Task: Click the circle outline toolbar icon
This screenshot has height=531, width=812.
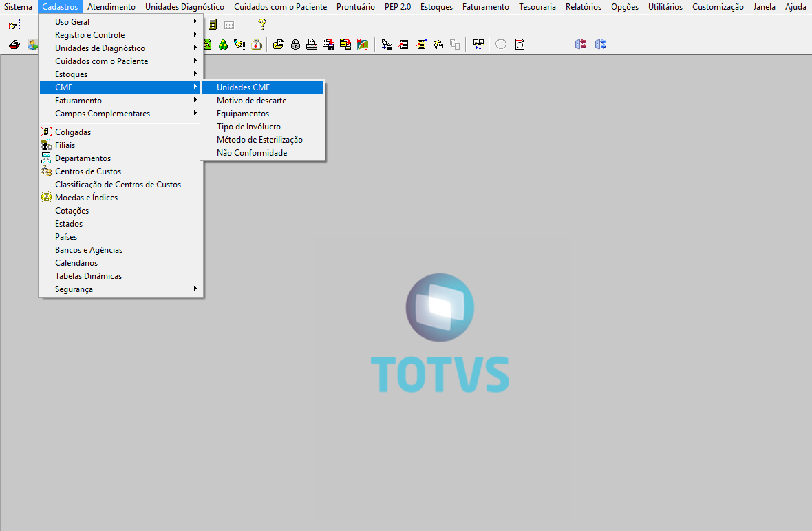Action: [501, 45]
